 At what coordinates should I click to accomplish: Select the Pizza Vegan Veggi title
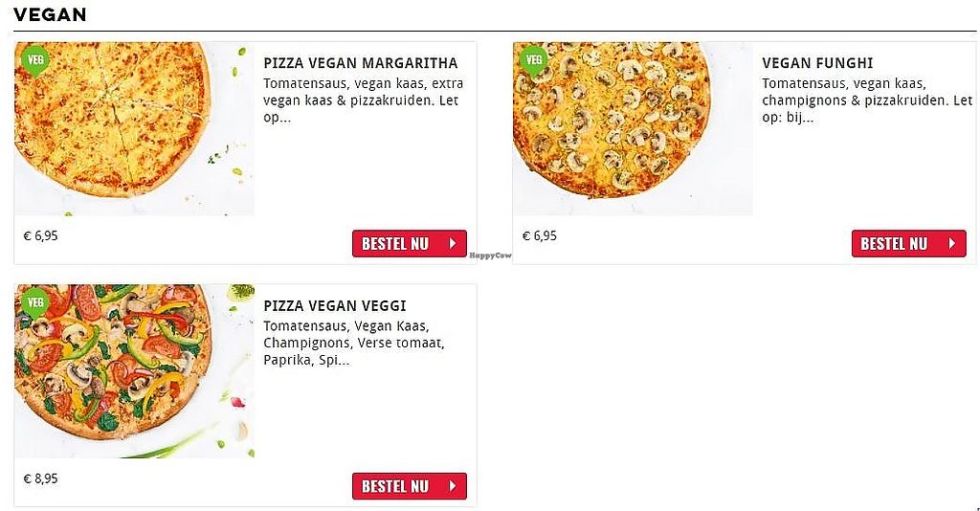335,306
